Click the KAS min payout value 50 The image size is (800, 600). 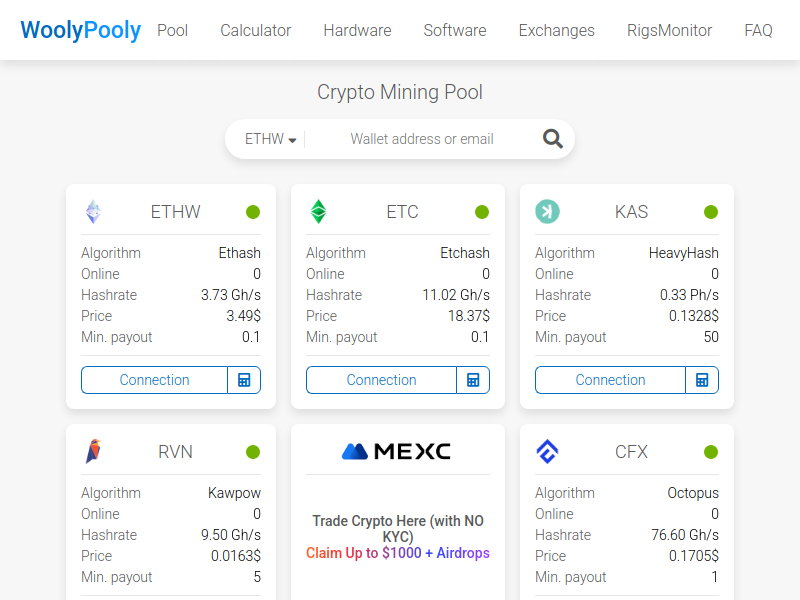[711, 337]
